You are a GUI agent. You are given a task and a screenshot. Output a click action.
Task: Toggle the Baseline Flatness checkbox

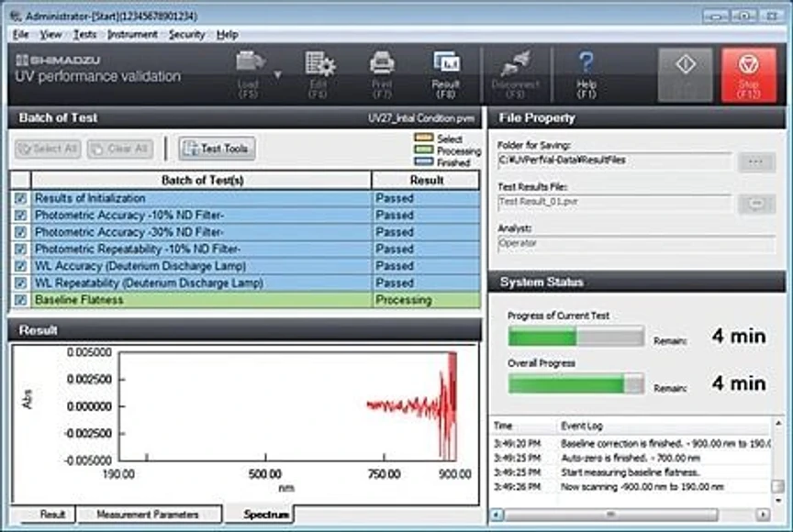pyautogui.click(x=20, y=300)
